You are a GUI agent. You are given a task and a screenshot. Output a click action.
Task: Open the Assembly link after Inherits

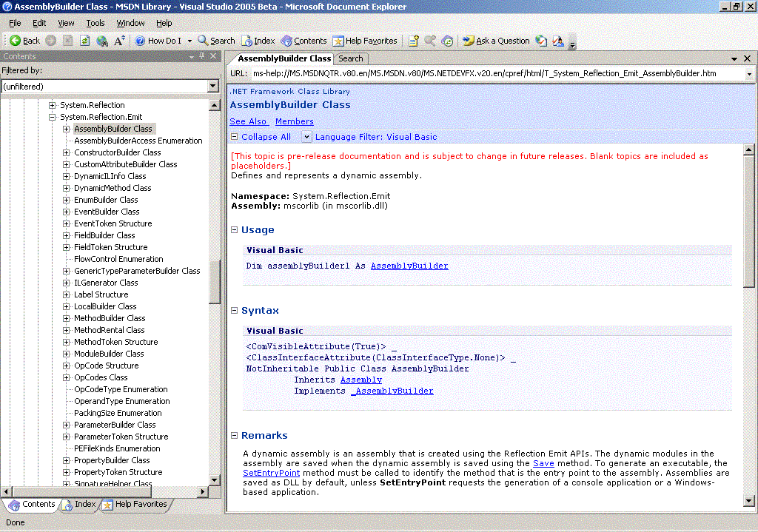[x=361, y=380]
